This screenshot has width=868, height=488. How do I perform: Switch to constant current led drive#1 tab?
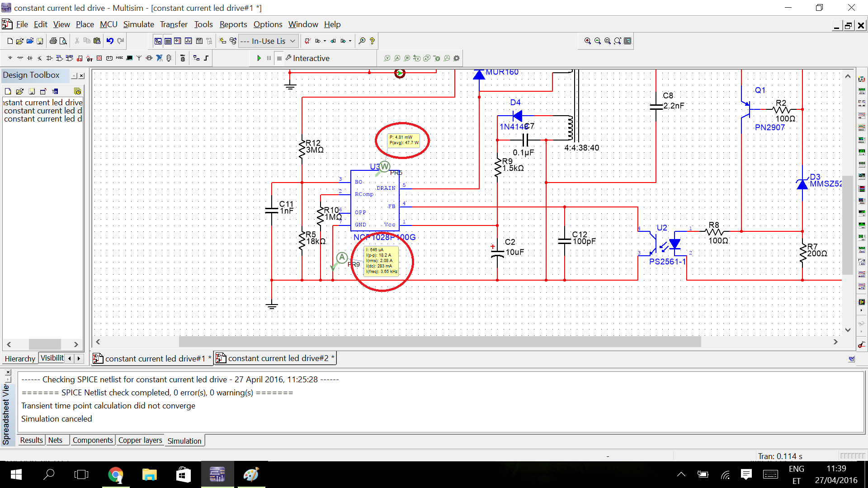pos(152,358)
